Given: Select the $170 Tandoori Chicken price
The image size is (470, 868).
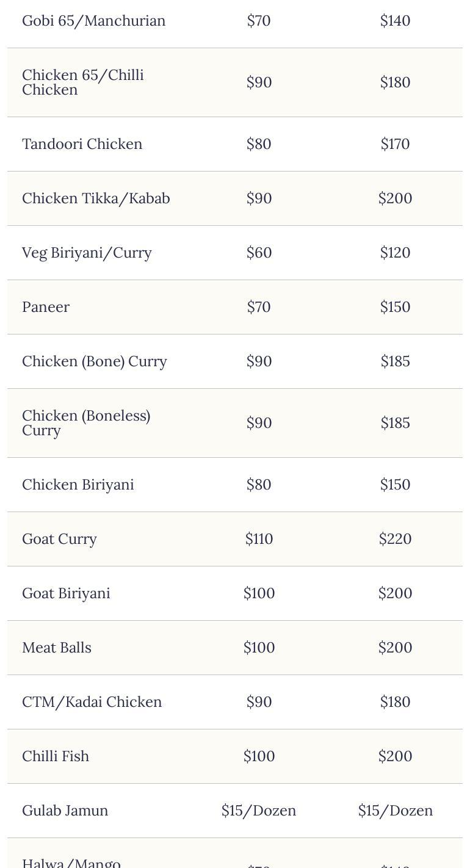Looking at the screenshot, I should click(x=395, y=144).
